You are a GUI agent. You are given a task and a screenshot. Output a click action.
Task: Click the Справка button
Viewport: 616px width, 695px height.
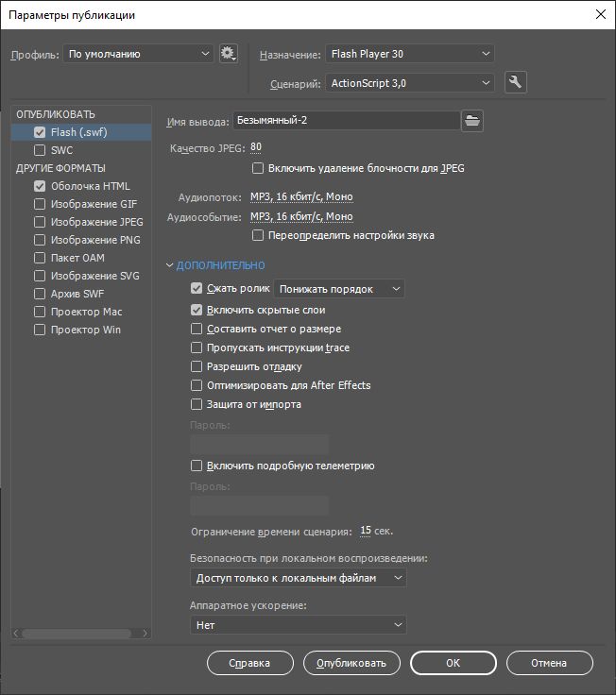pos(250,663)
